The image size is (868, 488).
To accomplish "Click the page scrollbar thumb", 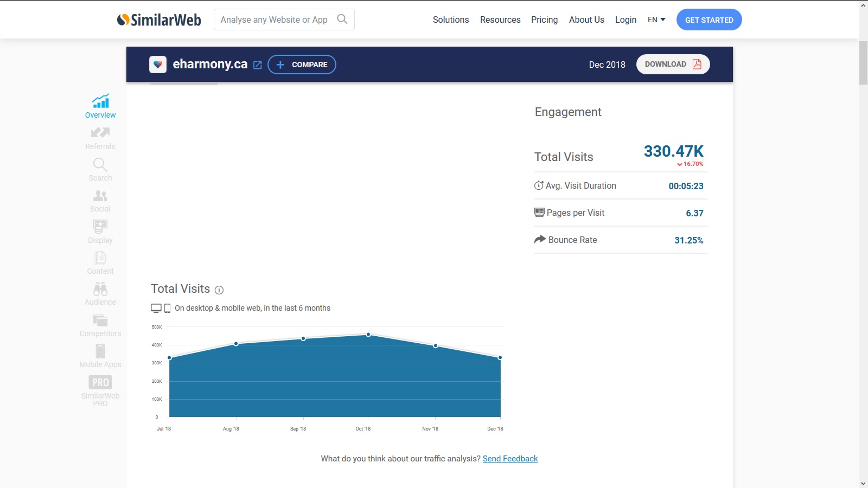I will coord(864,62).
